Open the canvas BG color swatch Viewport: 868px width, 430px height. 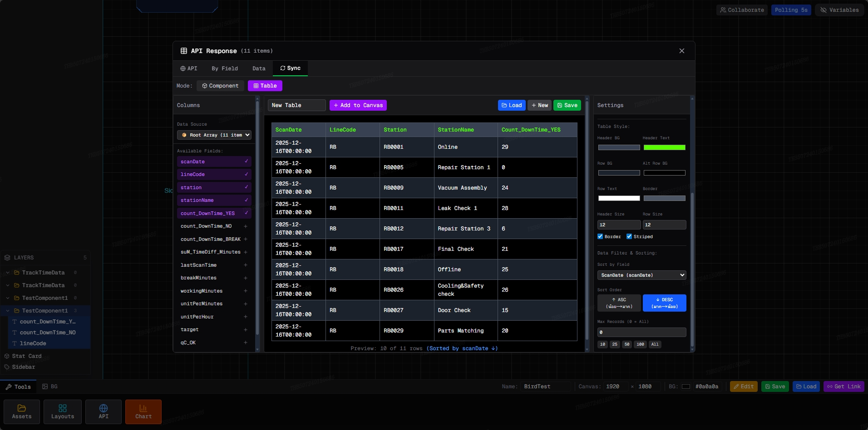[x=686, y=386]
